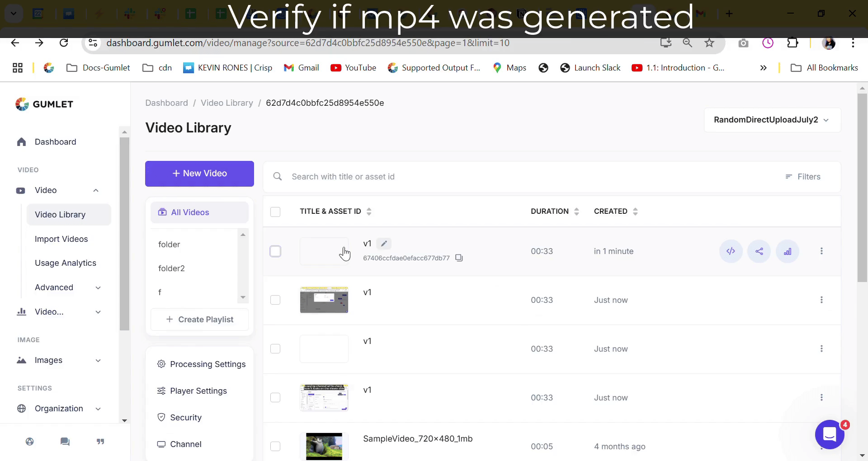
Task: Click the embed code icon for v1
Action: (731, 251)
